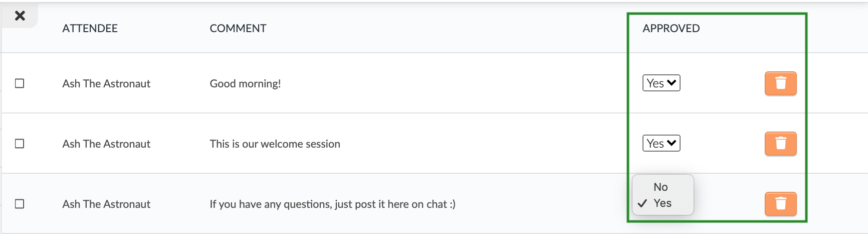Delete the "welcome session" comment using trash icon
This screenshot has height=234, width=868.
[x=780, y=144]
